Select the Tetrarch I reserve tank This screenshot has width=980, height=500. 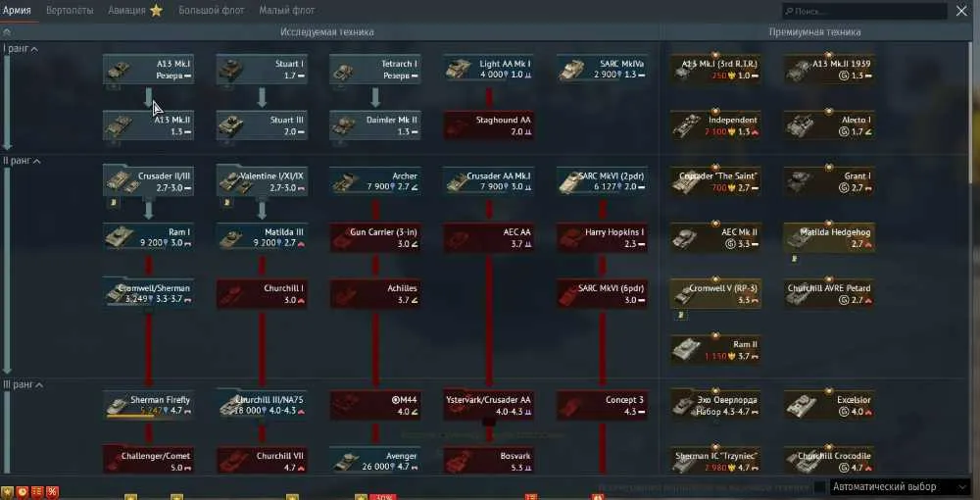(375, 70)
